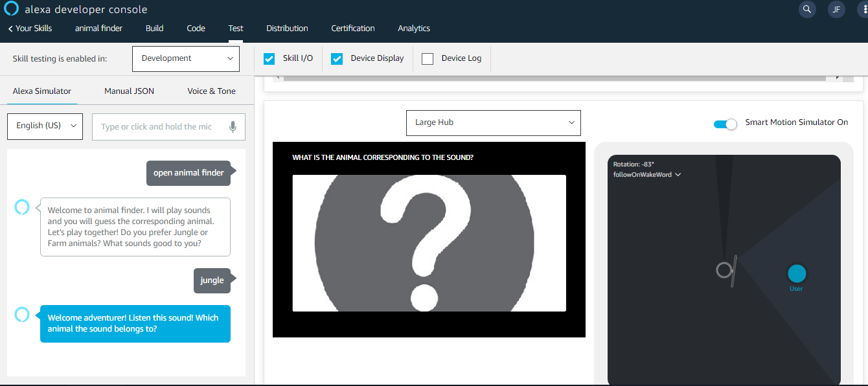Open the Development stage dropdown
Viewport: 868px width, 386px height.
186,59
